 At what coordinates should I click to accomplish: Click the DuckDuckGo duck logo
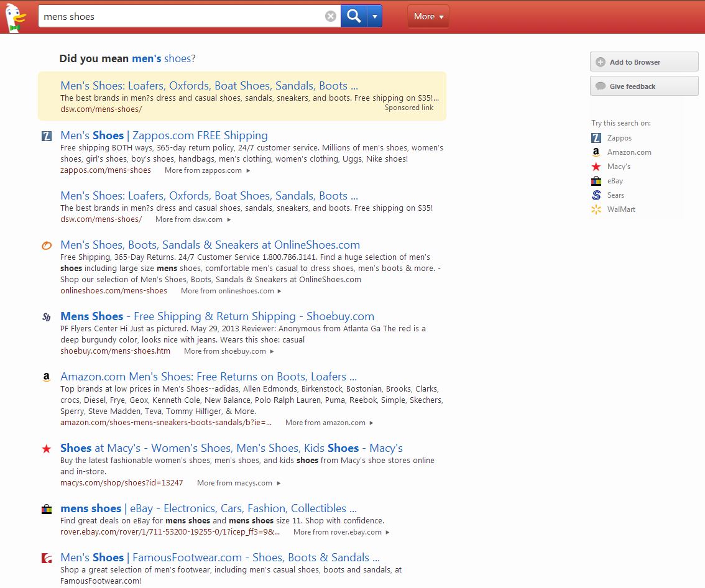[14, 17]
